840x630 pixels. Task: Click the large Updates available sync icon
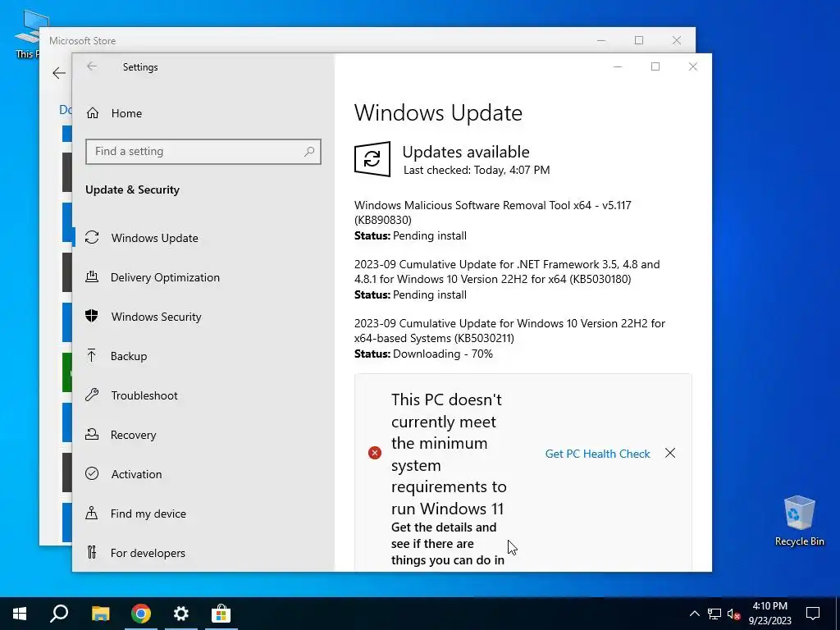tap(372, 159)
